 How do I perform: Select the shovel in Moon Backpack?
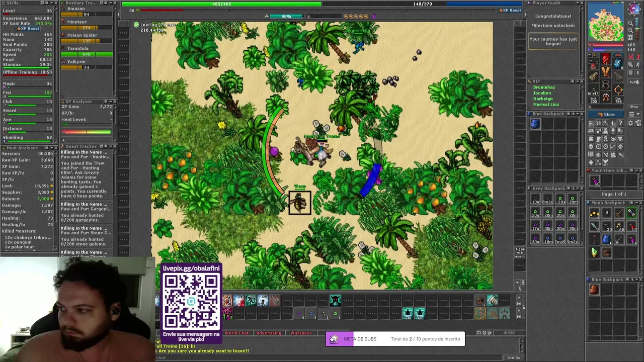click(619, 239)
